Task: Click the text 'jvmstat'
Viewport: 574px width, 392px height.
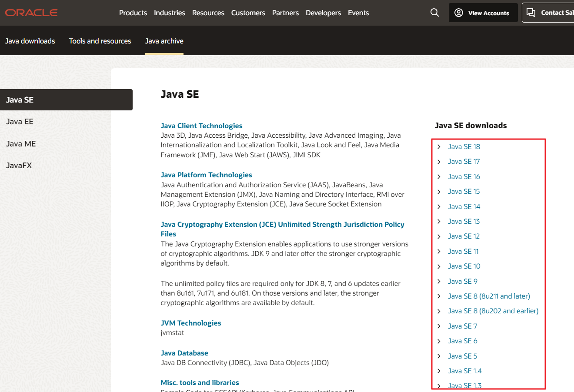Action: [x=172, y=333]
